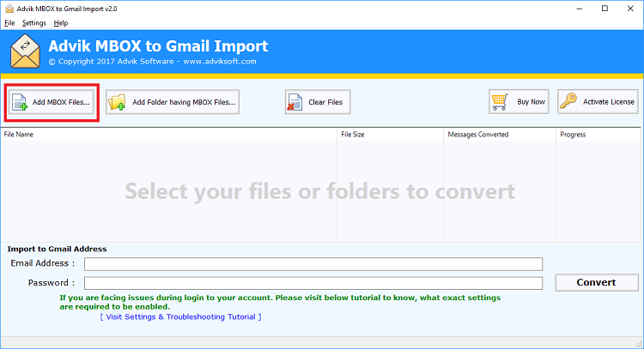This screenshot has width=644, height=349.
Task: Click the File Size column header
Action: pos(390,135)
